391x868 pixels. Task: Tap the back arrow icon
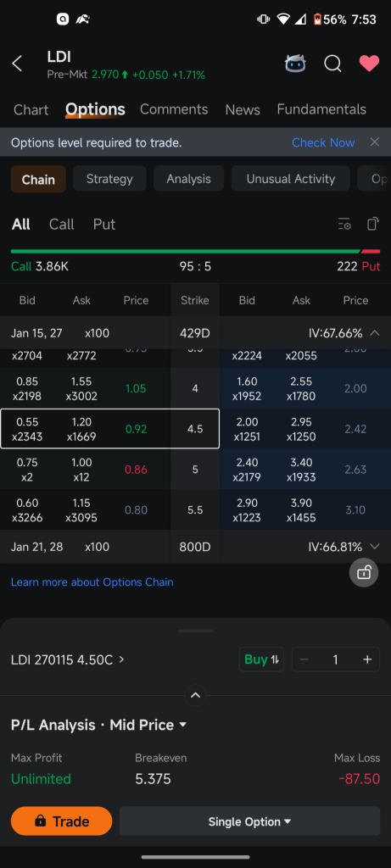(17, 64)
